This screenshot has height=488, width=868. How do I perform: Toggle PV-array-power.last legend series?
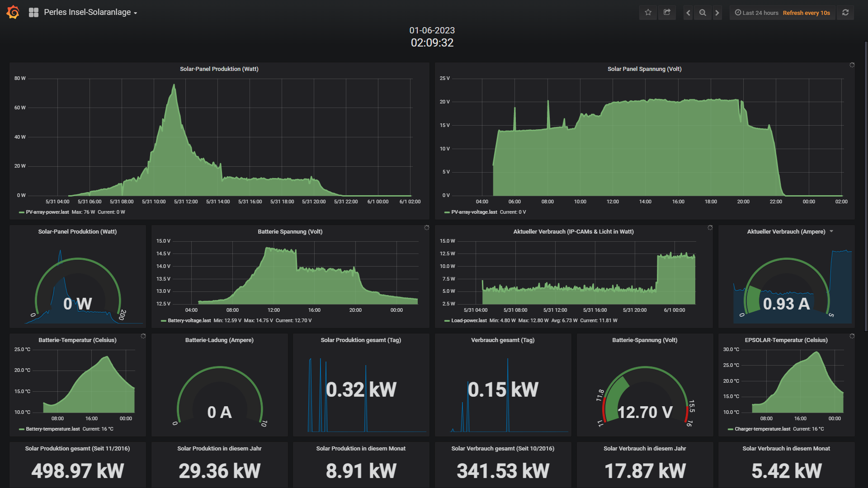tap(47, 212)
